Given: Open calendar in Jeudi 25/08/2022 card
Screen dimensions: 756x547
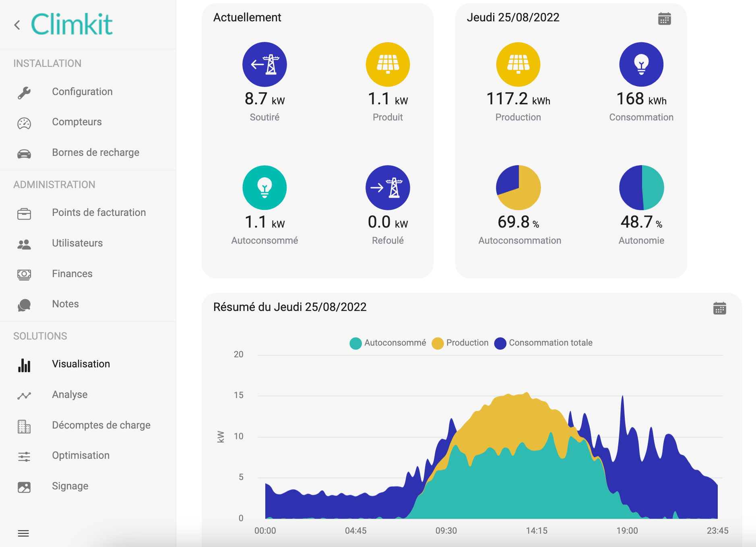Looking at the screenshot, I should pos(664,19).
